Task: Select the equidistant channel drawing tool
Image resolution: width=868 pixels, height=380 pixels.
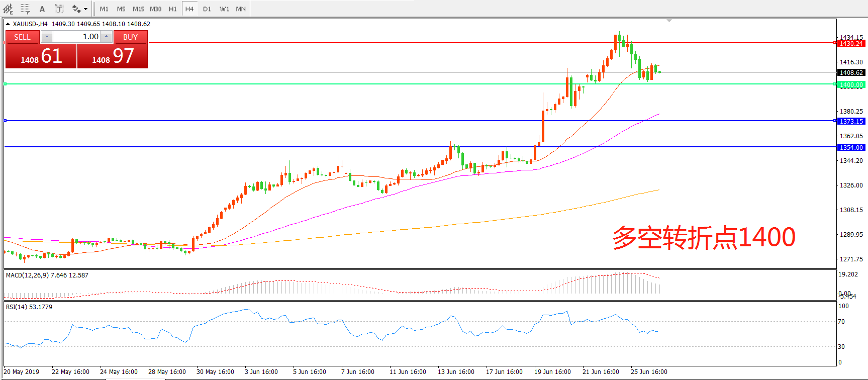Action: 8,9
